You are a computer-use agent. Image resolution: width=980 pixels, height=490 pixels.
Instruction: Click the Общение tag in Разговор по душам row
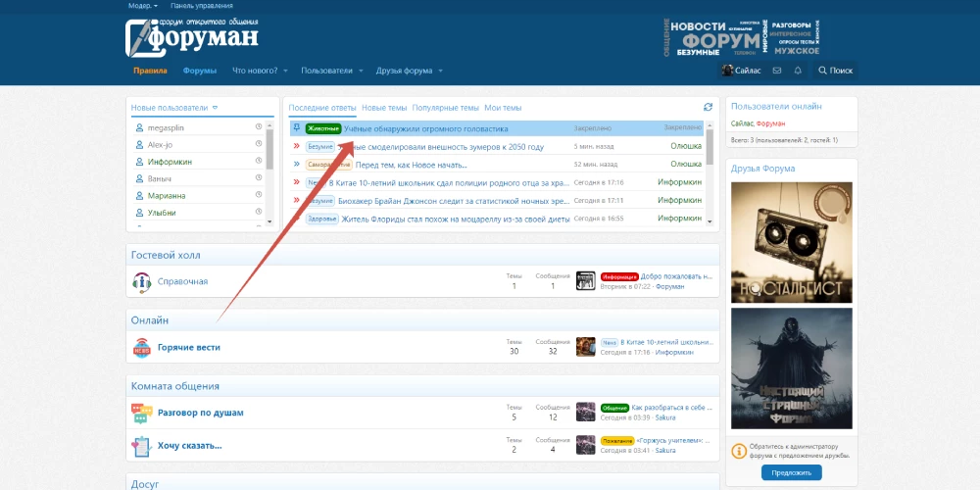point(615,407)
